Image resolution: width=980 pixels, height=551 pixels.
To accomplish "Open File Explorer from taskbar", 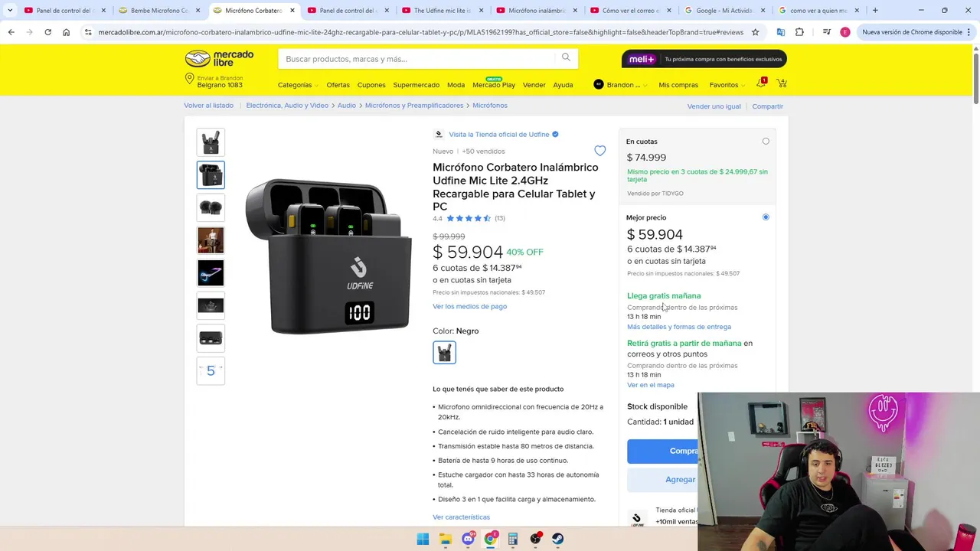I will 446,539.
